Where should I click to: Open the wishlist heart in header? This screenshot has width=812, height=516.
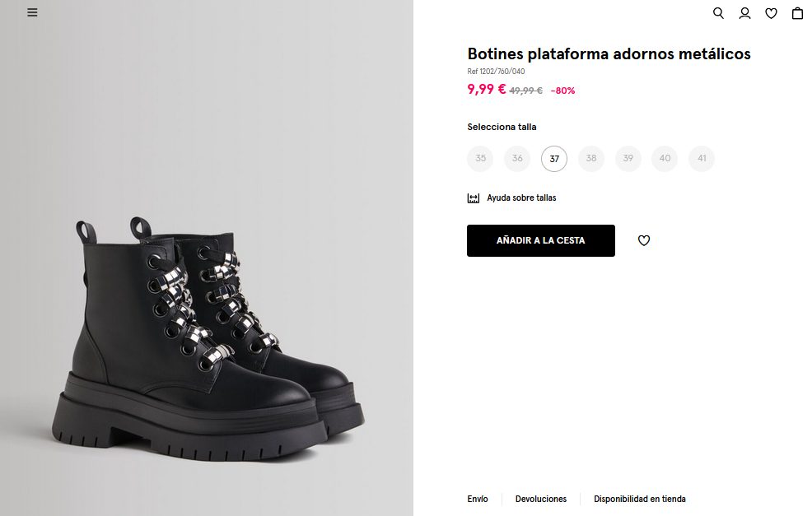click(x=771, y=13)
